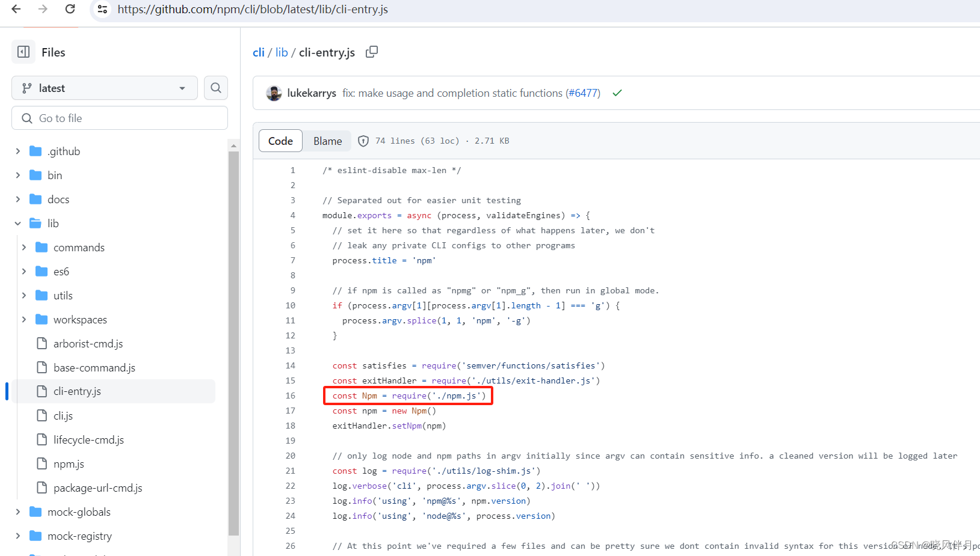Expand the commands folder chevron
The height and width of the screenshot is (556, 980).
tap(23, 248)
